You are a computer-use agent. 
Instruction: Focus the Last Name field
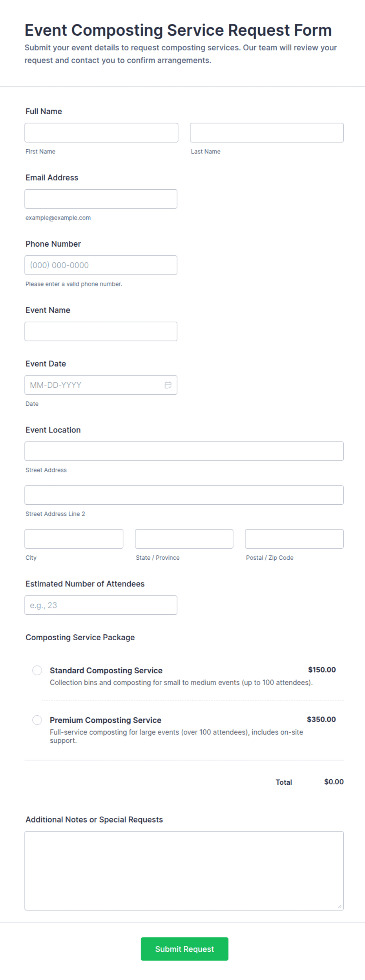click(267, 133)
